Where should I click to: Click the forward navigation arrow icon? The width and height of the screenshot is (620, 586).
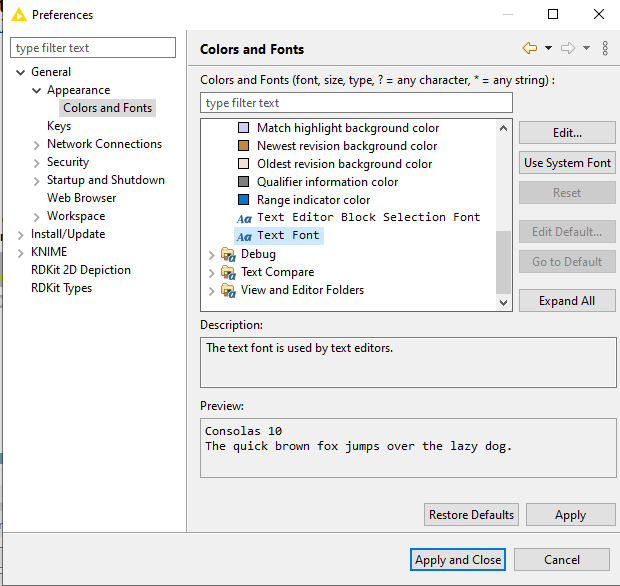568,49
